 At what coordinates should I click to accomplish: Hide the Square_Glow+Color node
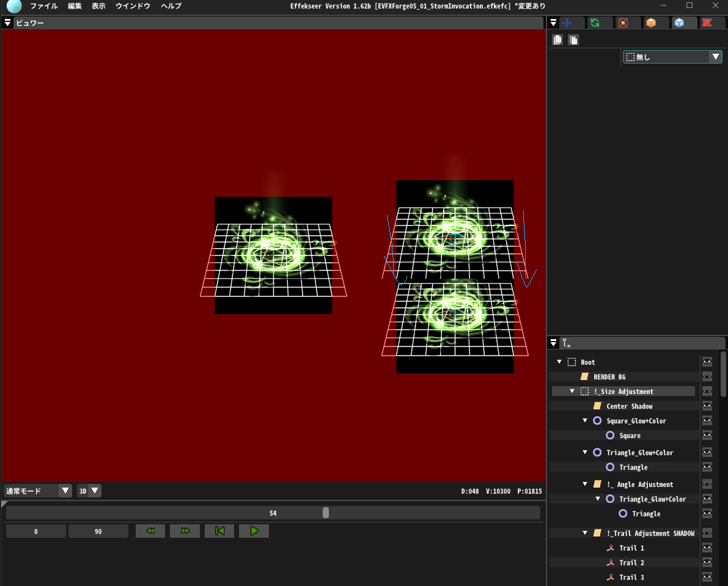point(707,421)
